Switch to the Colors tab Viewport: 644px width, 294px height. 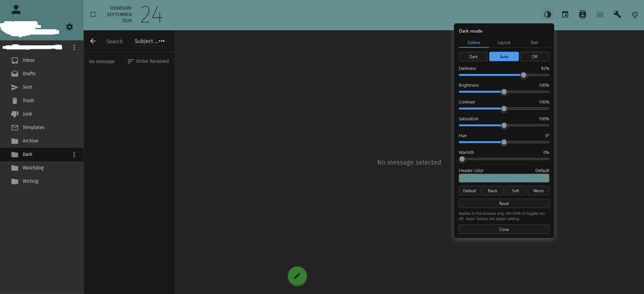[x=474, y=43]
